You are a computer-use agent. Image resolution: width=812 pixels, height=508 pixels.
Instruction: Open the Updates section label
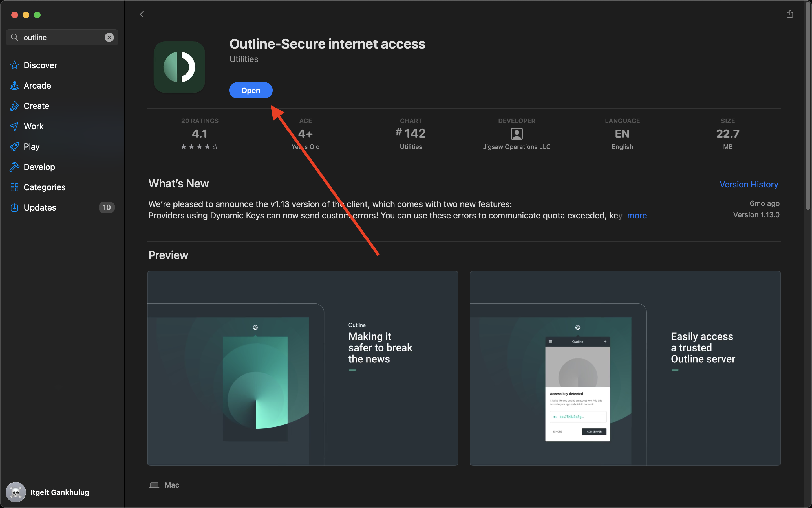pyautogui.click(x=40, y=208)
